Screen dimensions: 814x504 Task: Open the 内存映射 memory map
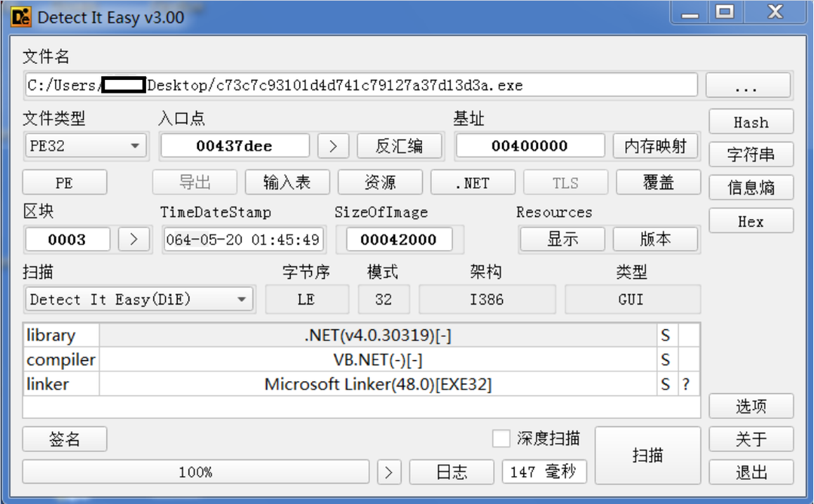(x=656, y=146)
